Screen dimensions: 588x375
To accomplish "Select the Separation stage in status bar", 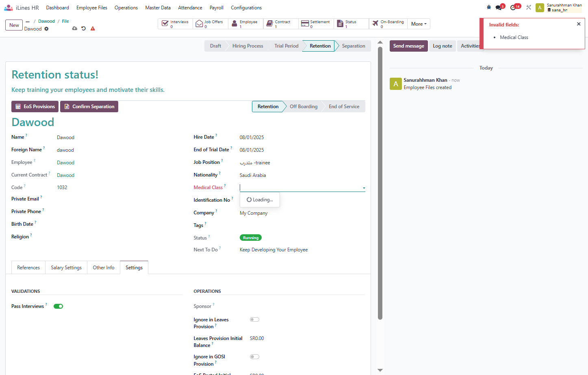I will [x=354, y=46].
